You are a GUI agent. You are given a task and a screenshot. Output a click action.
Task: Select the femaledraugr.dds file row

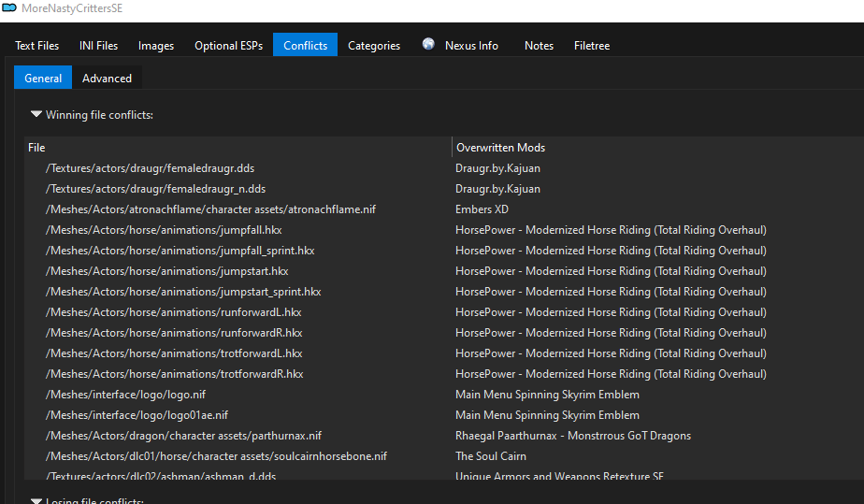[150, 168]
